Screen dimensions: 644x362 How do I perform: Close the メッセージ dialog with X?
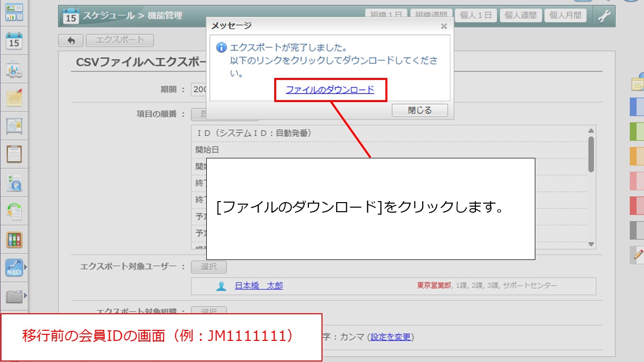point(443,26)
